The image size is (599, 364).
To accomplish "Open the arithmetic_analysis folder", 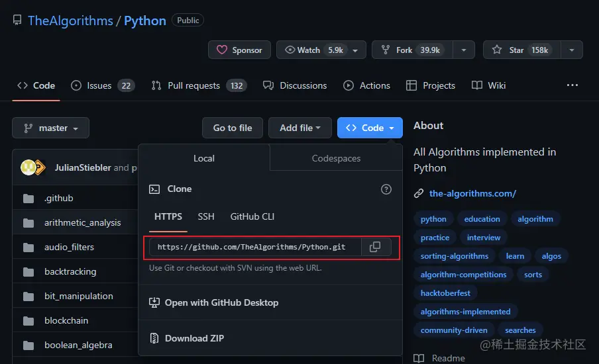I will click(83, 222).
